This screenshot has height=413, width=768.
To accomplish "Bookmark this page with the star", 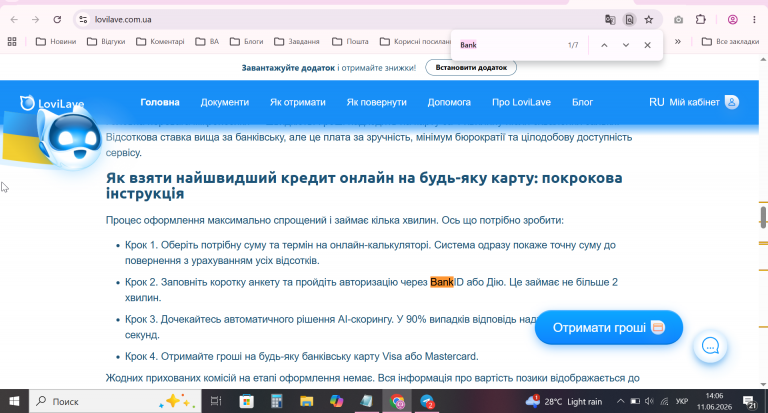I will coord(648,20).
